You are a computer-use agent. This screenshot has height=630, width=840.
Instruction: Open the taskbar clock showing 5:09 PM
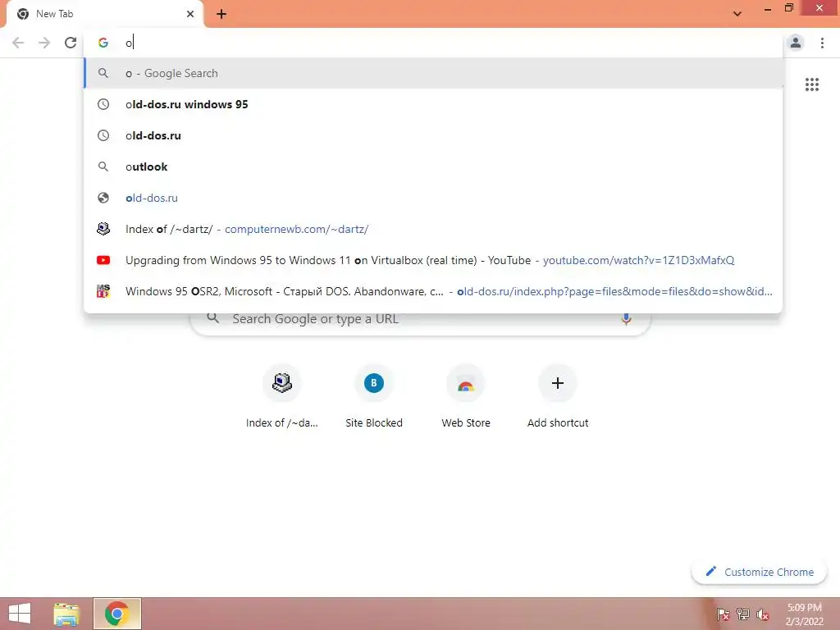pos(804,614)
